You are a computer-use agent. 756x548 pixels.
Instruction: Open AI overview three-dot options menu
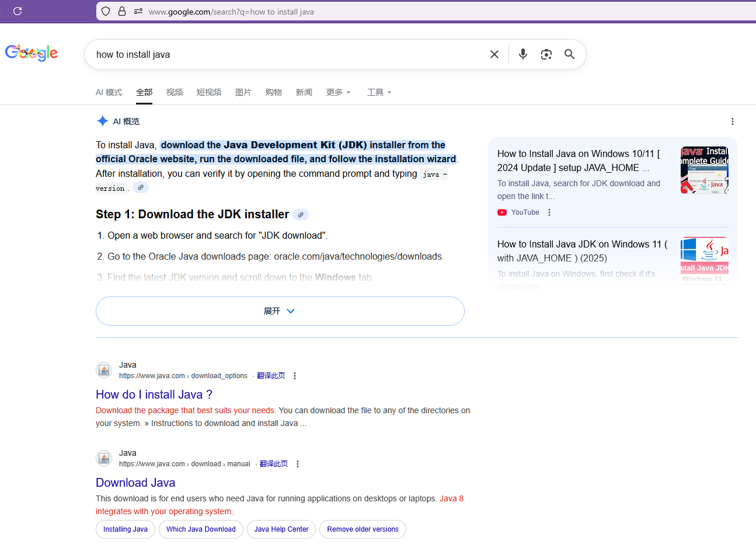tap(732, 121)
